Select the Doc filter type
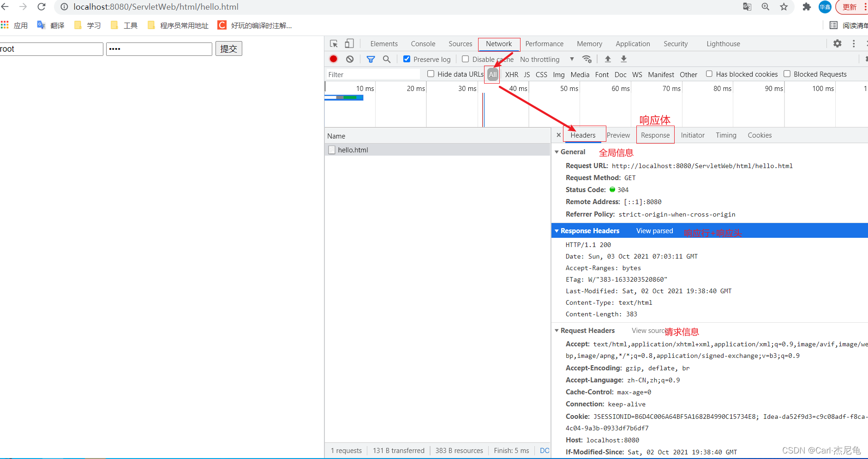 point(620,74)
